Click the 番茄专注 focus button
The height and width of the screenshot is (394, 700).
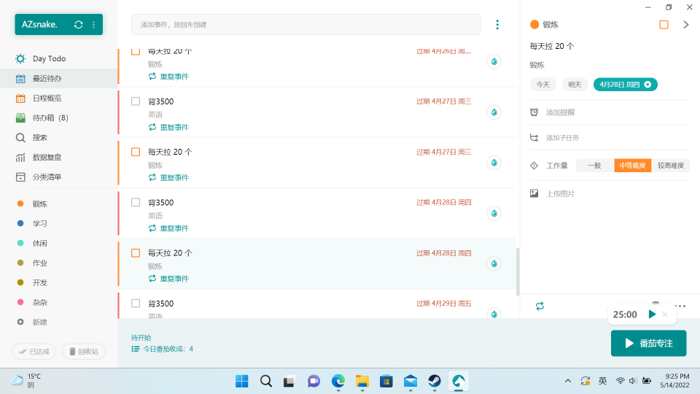[x=649, y=343]
